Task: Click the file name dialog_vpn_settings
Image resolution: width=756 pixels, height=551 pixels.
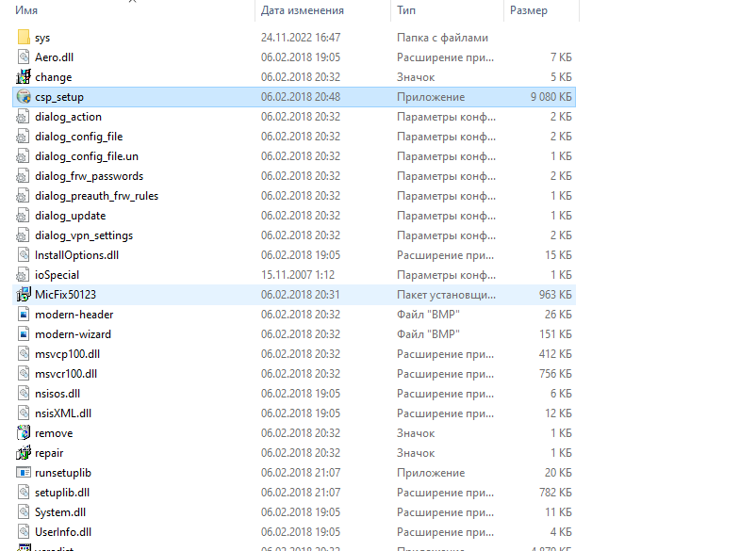Action: click(x=84, y=235)
